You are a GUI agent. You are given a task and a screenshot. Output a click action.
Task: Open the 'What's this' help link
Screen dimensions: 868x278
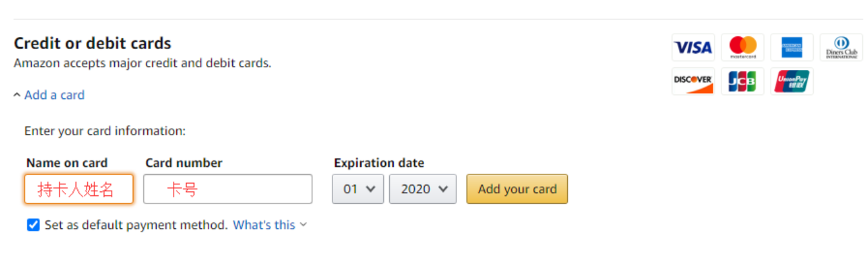tap(264, 225)
